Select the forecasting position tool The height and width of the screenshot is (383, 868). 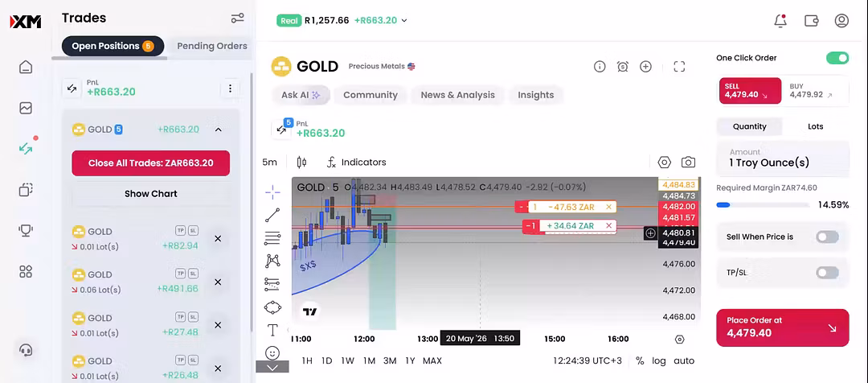(272, 284)
